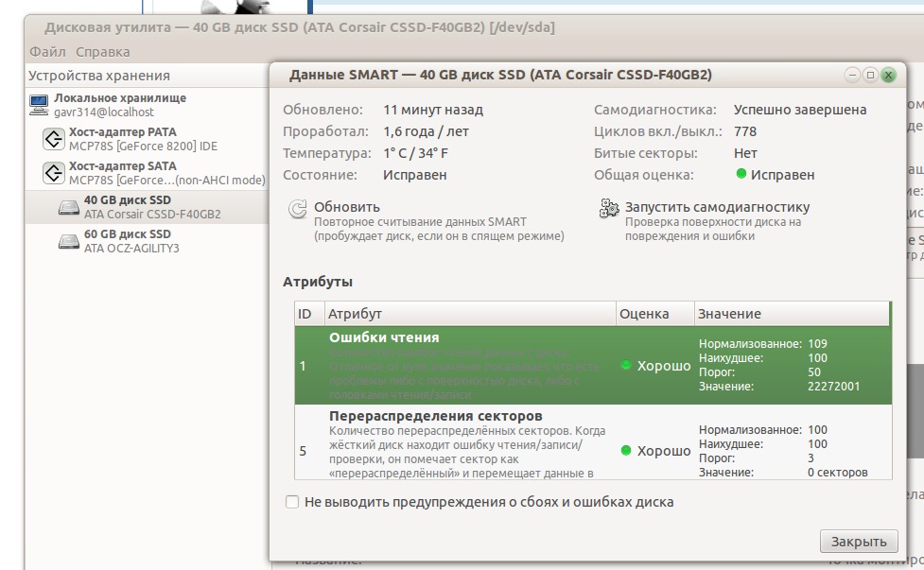Open the Файл menu

47,52
